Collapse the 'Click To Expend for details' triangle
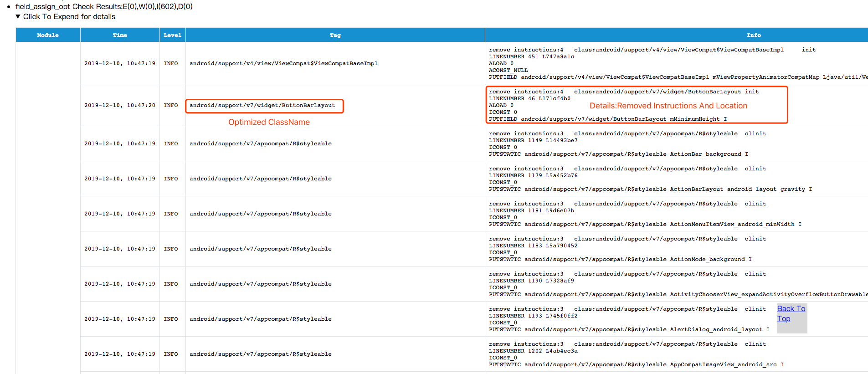 click(x=18, y=16)
